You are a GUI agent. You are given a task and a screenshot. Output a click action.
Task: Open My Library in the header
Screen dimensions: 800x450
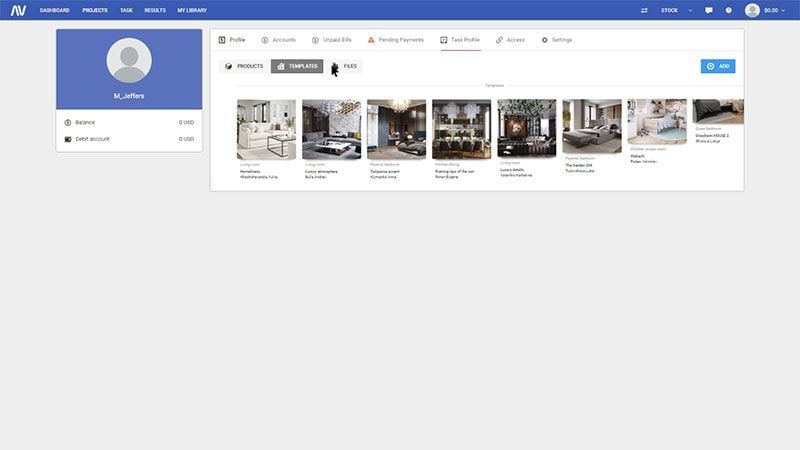click(192, 10)
